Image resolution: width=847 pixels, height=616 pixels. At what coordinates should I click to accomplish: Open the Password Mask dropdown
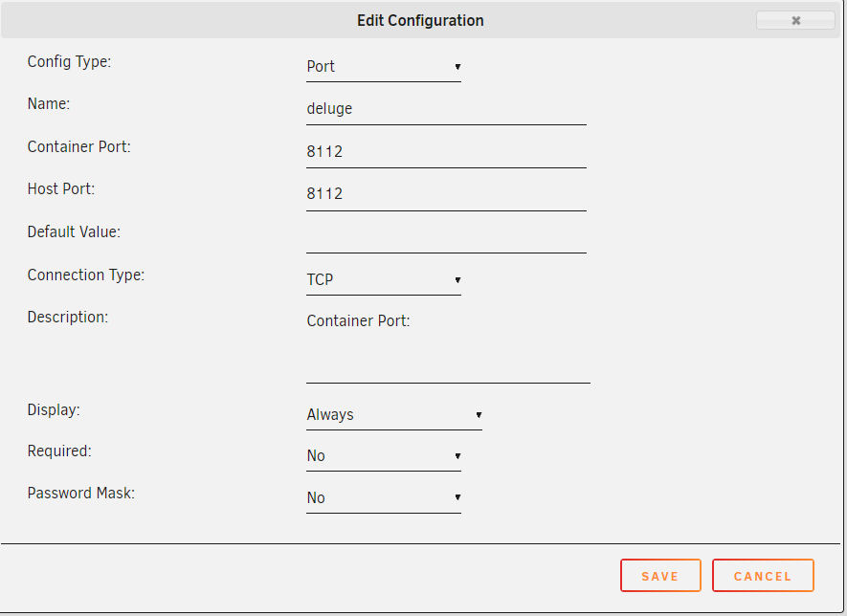384,497
